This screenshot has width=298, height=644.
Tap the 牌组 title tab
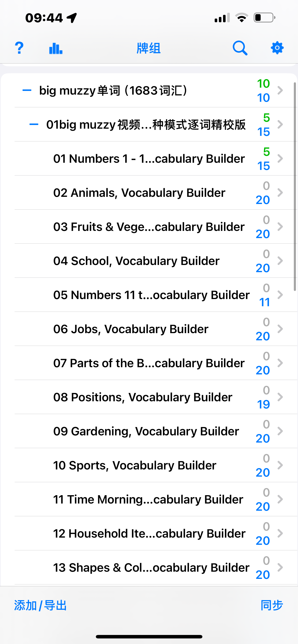(149, 48)
